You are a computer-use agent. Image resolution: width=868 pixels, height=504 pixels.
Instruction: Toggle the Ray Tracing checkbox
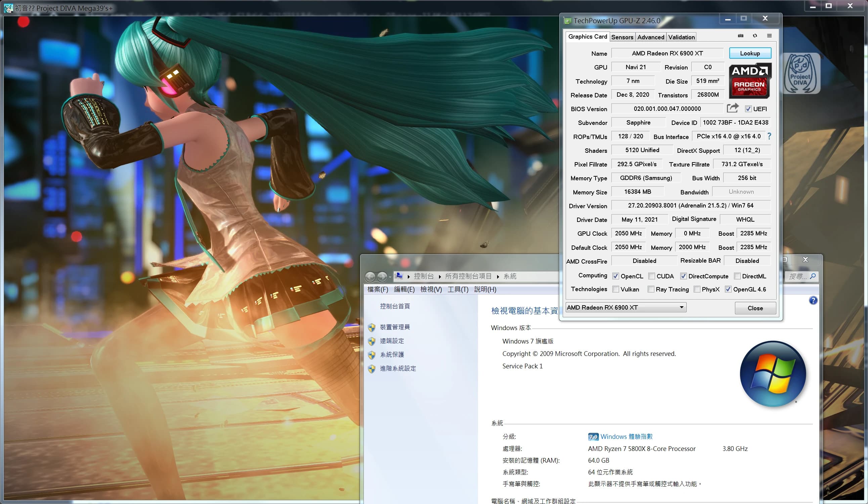tap(651, 289)
